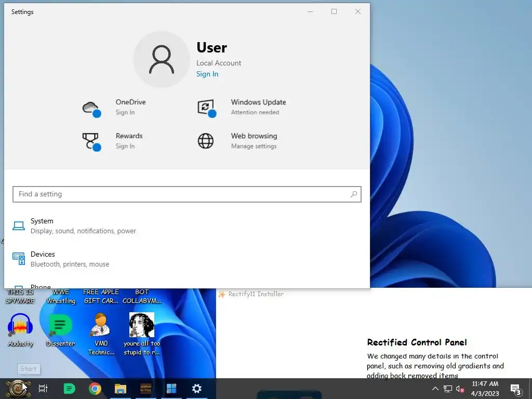Click the Web browsing Manage settings text
The width and height of the screenshot is (532, 399).
[254, 146]
